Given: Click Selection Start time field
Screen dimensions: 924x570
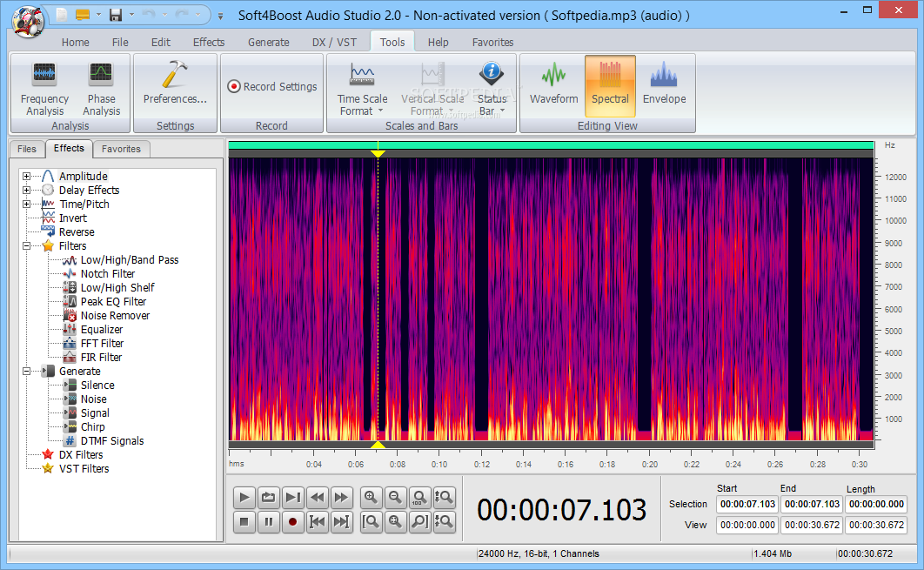Looking at the screenshot, I should point(747,505).
